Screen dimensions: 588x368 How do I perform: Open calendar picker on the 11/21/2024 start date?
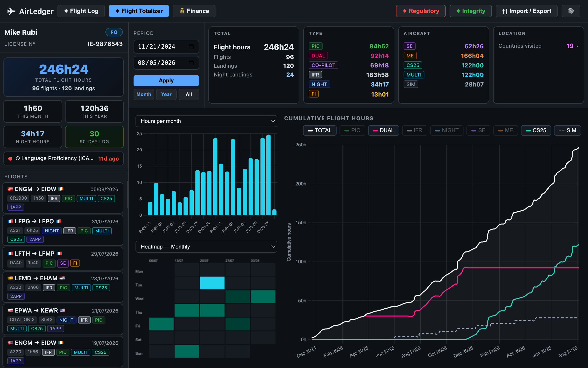pyautogui.click(x=191, y=46)
